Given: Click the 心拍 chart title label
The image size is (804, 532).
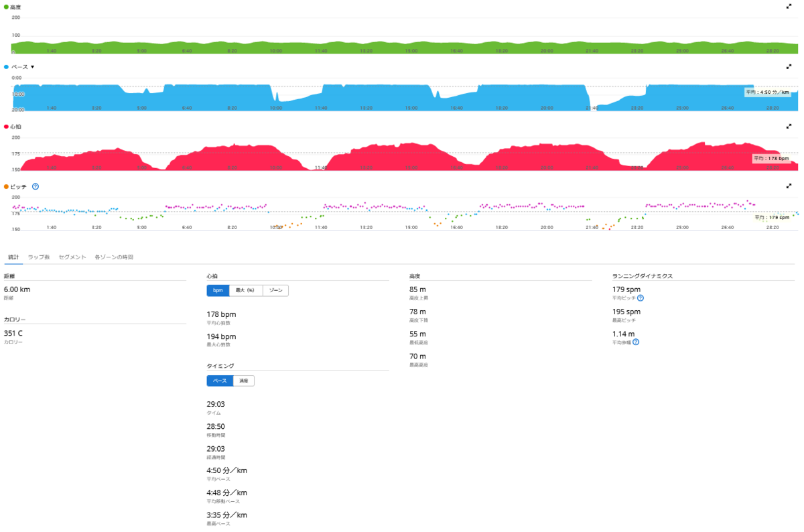Looking at the screenshot, I should pos(15,127).
